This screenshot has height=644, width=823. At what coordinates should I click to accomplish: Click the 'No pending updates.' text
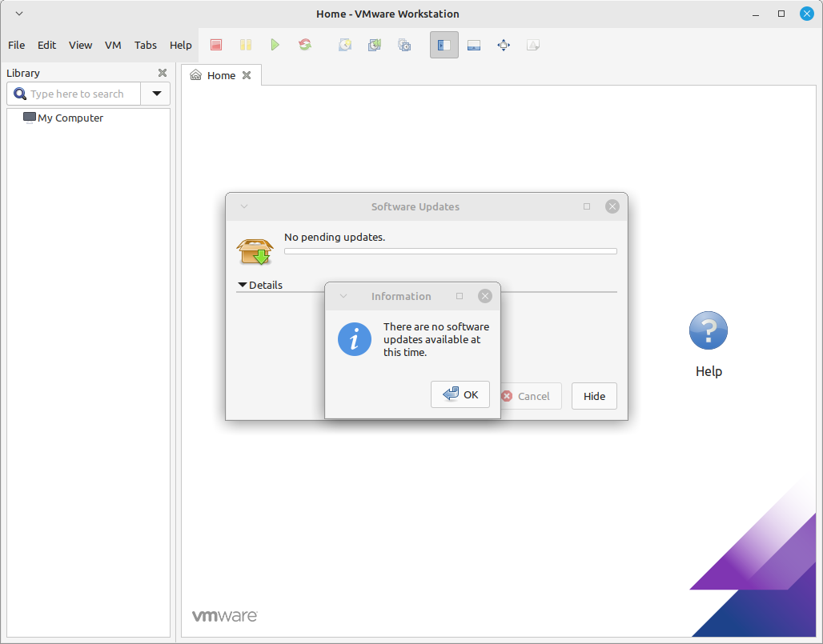[335, 237]
